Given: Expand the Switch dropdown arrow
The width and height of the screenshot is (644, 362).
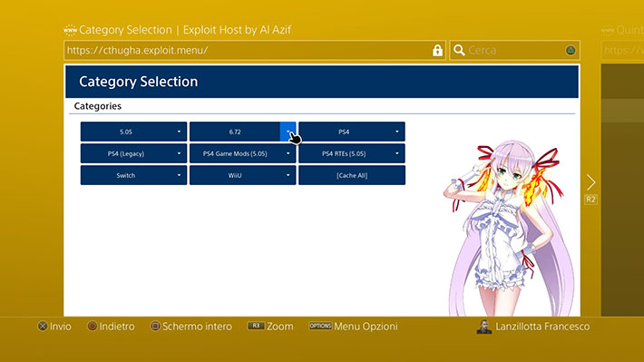Looking at the screenshot, I should click(x=179, y=175).
